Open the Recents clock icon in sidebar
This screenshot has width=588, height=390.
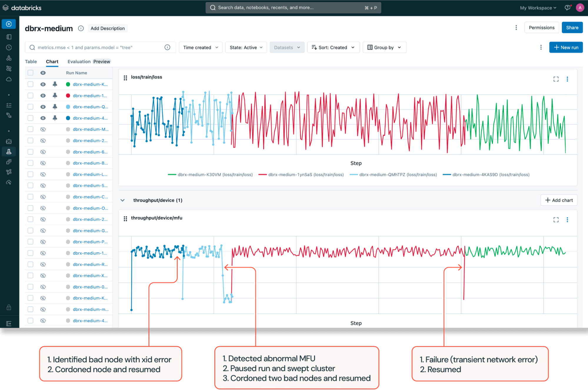[x=9, y=47]
